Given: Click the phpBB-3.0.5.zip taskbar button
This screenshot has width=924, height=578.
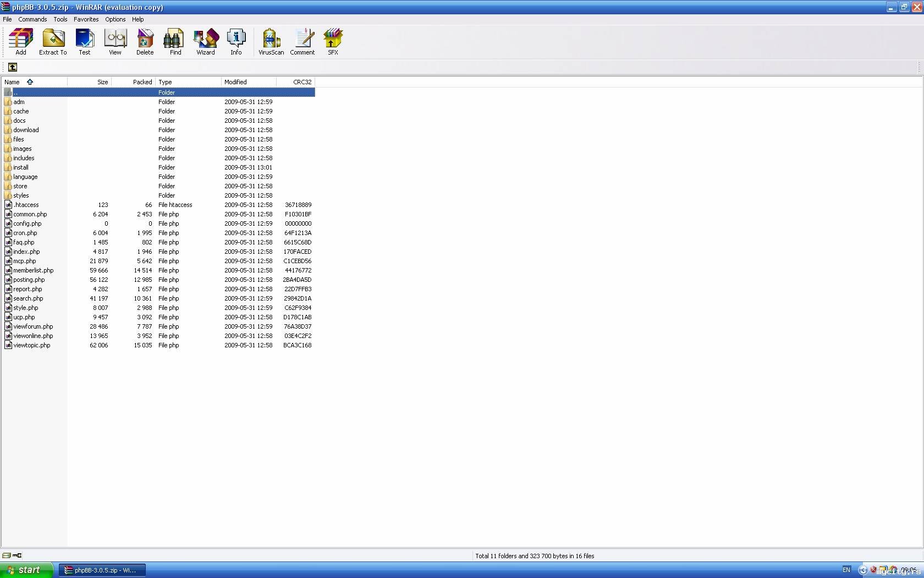Looking at the screenshot, I should point(102,570).
